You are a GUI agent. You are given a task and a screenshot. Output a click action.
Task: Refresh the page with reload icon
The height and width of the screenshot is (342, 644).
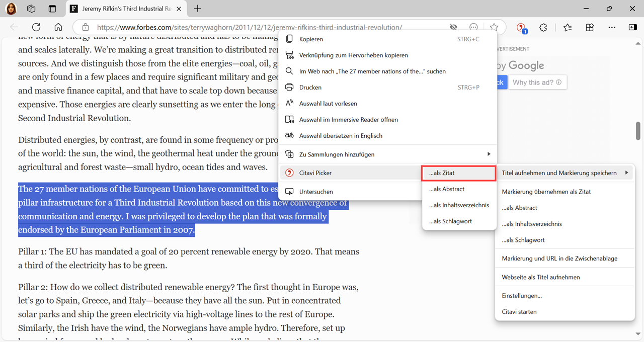[x=36, y=28]
